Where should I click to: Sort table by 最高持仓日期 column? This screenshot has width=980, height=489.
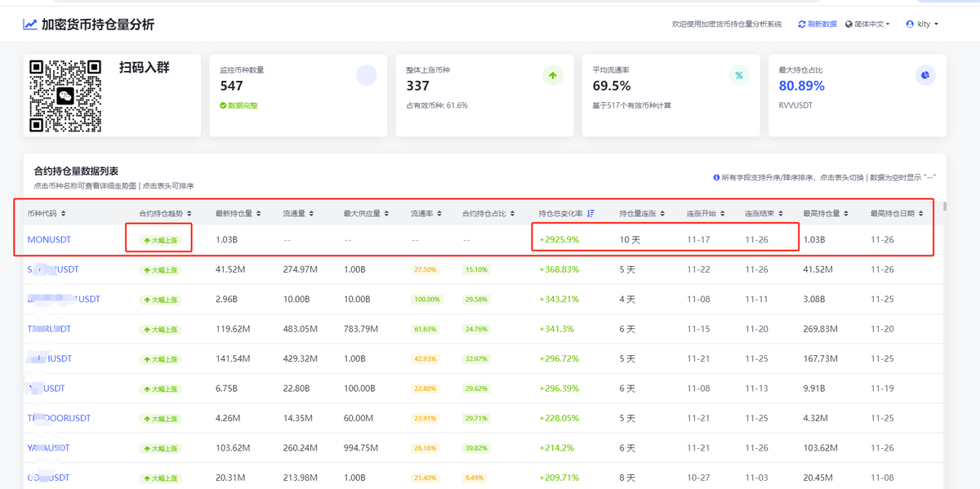coord(897,214)
